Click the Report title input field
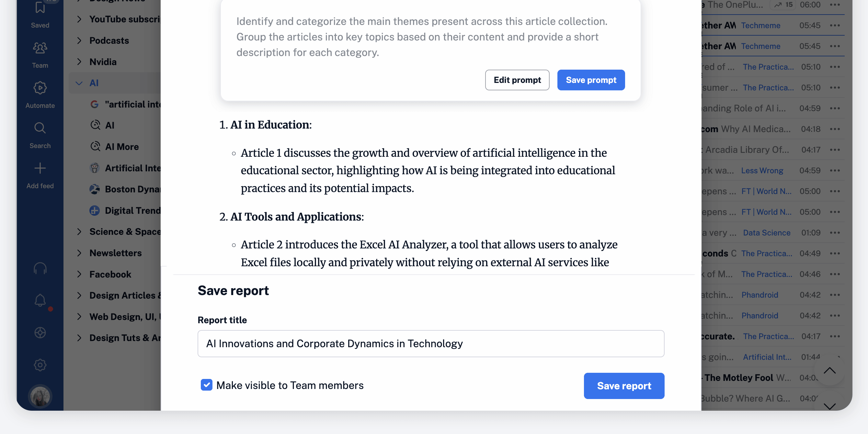 pos(431,344)
